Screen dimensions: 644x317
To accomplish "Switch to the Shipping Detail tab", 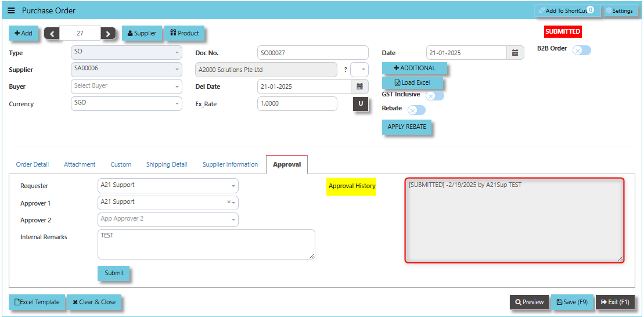I will (167, 164).
